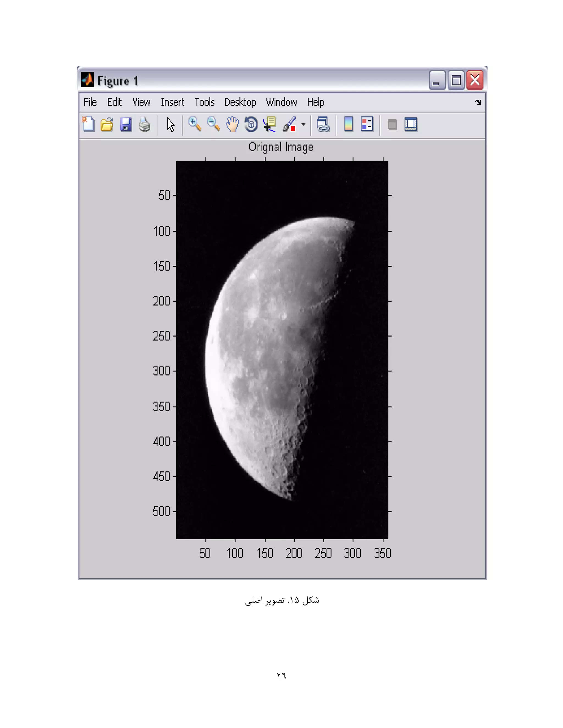Open the Insert menu
This screenshot has height=728, width=563.
coord(172,102)
